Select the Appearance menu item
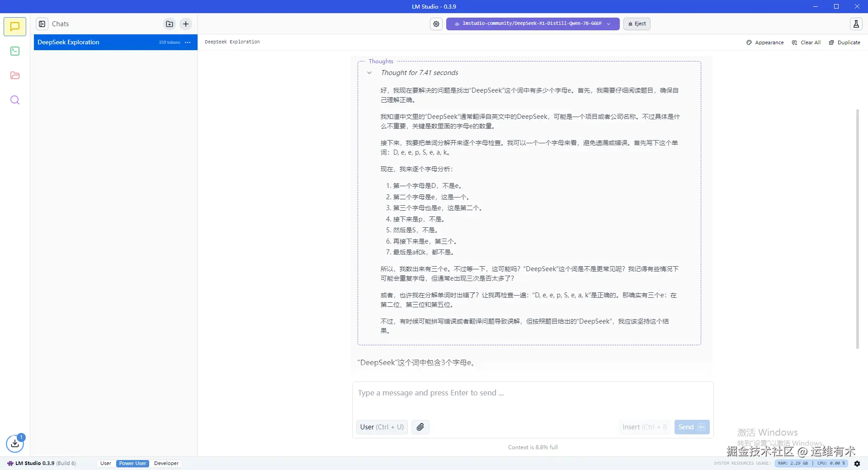The image size is (868, 470). pyautogui.click(x=764, y=42)
